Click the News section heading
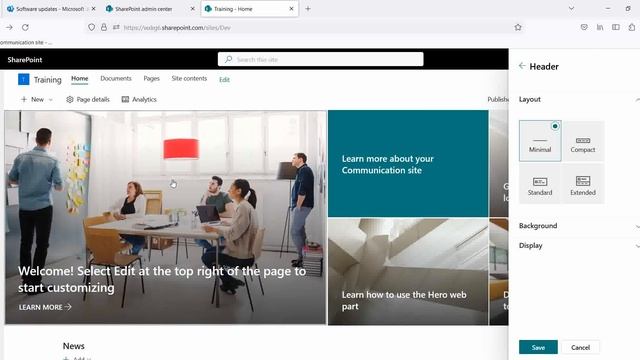 [73, 346]
